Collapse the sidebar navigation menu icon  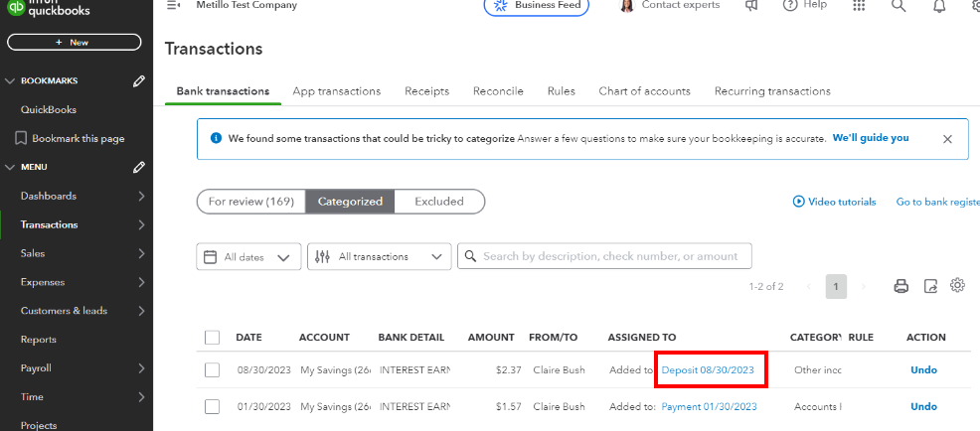coord(174,6)
